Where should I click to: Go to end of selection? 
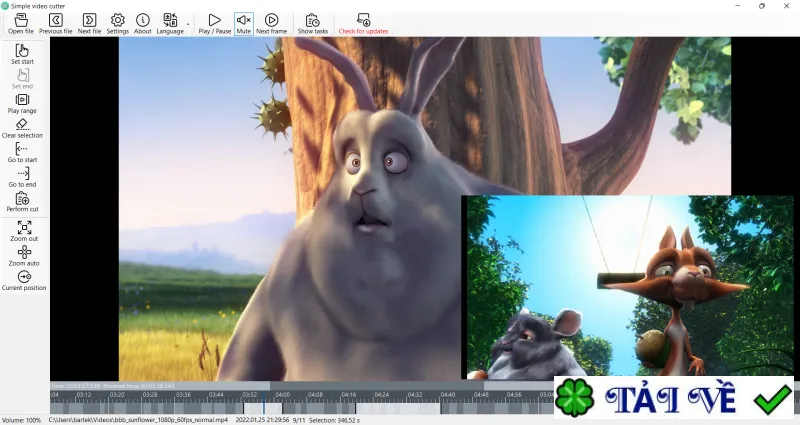click(22, 178)
